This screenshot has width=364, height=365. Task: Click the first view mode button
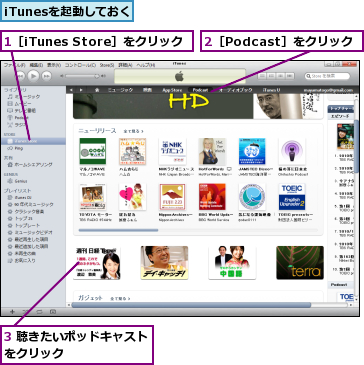(263, 76)
